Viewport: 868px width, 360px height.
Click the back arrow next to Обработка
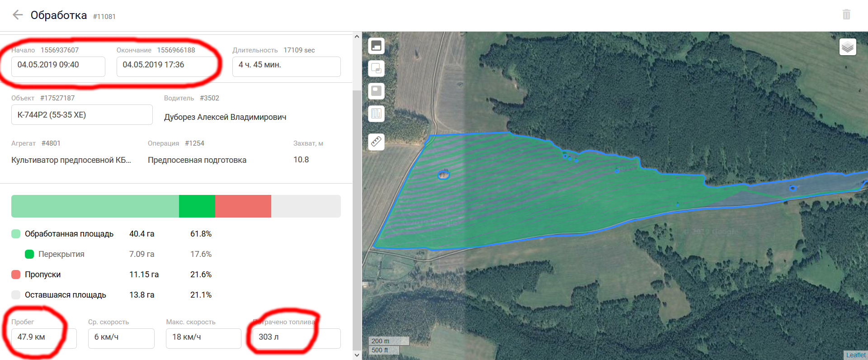pyautogui.click(x=18, y=15)
